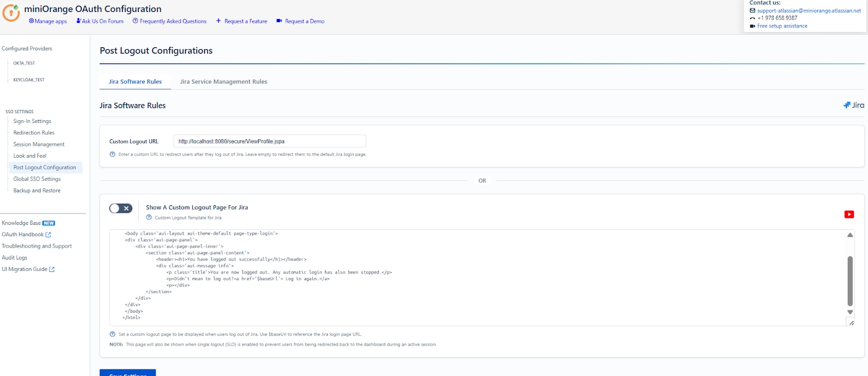Click the video camera icon by Free setup assistance

tap(752, 26)
